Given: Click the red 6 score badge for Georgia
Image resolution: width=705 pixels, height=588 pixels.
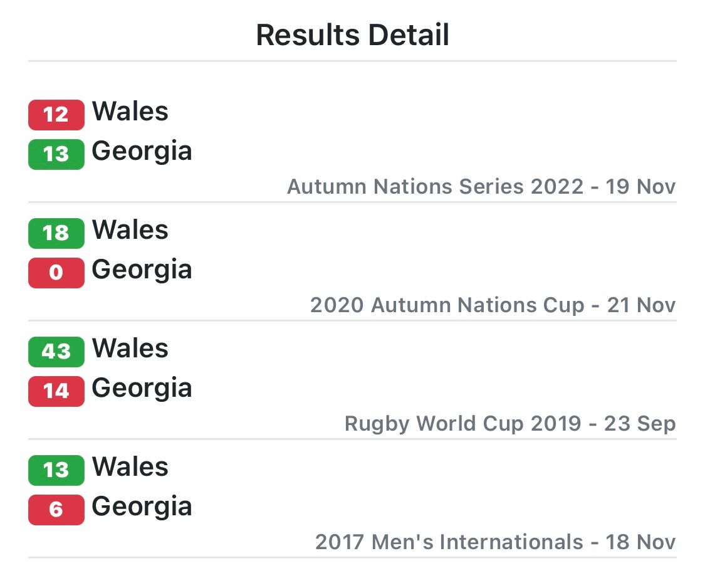Looking at the screenshot, I should point(56,510).
